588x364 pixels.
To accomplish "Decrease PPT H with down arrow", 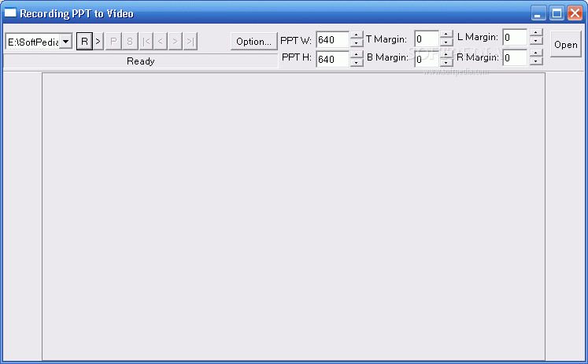I will click(357, 63).
